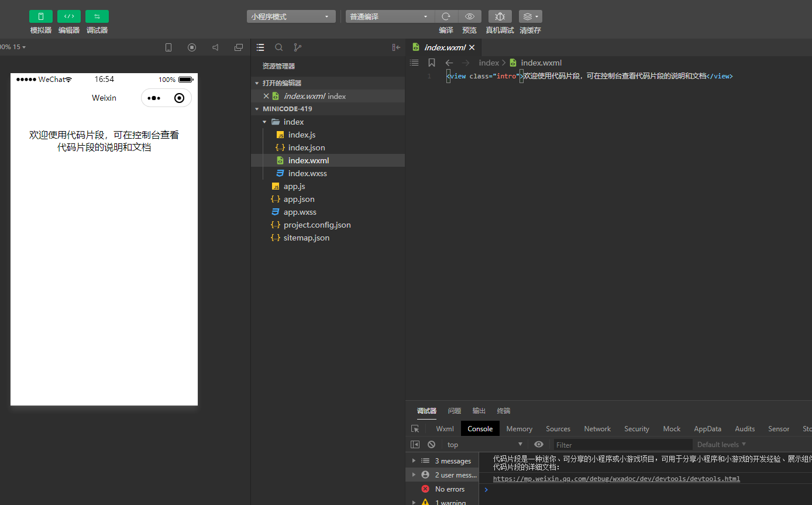Click the 预览 eye preview icon
812x505 pixels.
[469, 16]
